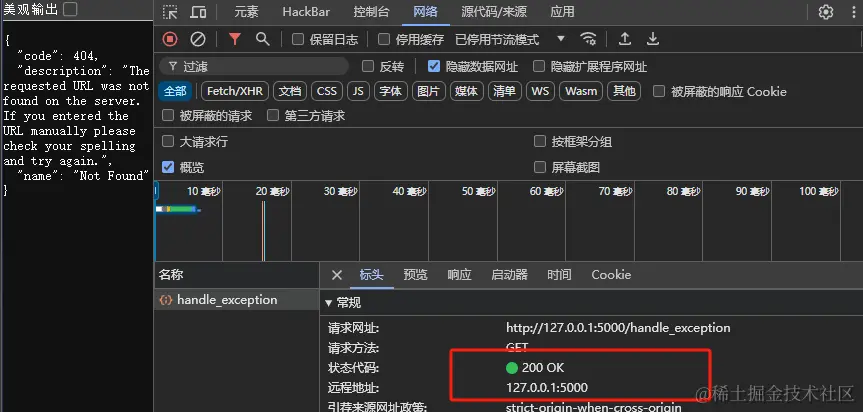The height and width of the screenshot is (412, 863).
Task: Click the request bar in timeline overview
Action: [x=177, y=209]
